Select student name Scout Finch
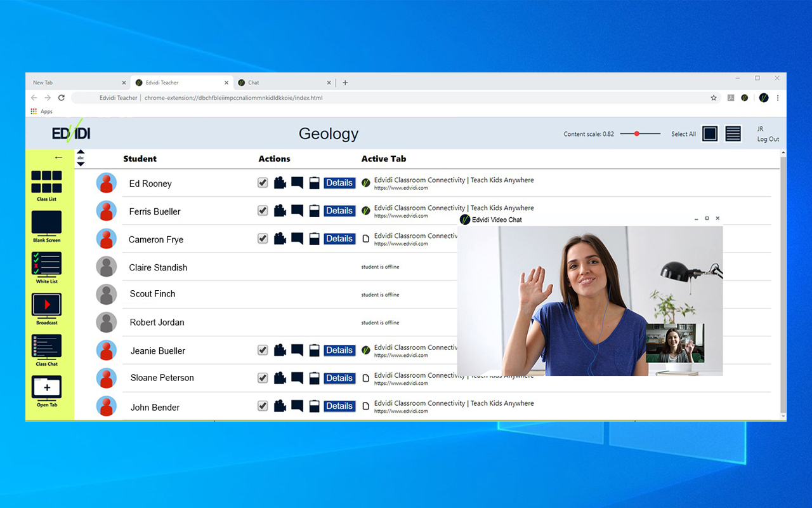812x508 pixels. click(x=152, y=294)
